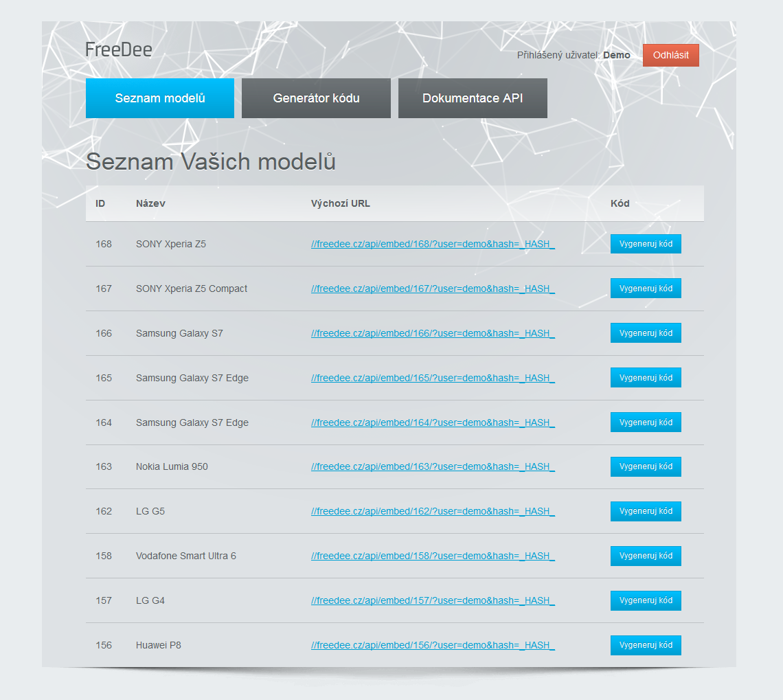Select the Demo username text

point(616,55)
